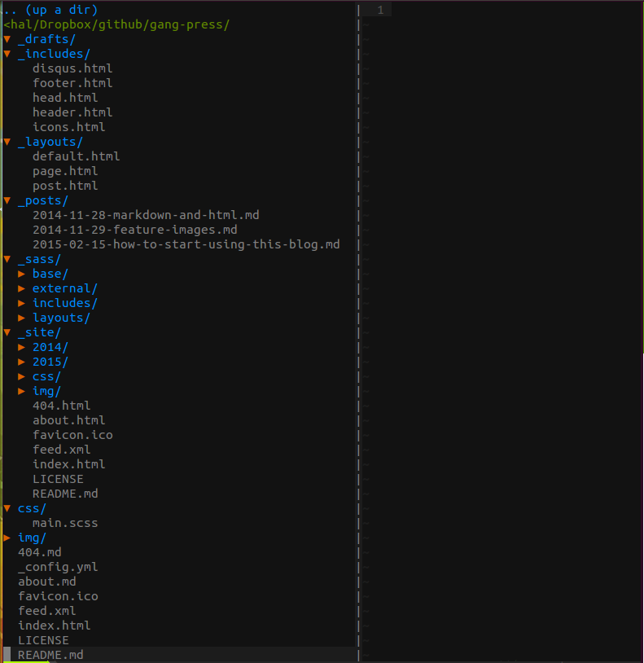Image resolution: width=644 pixels, height=663 pixels.
Task: Open page.html
Action: click(x=65, y=171)
